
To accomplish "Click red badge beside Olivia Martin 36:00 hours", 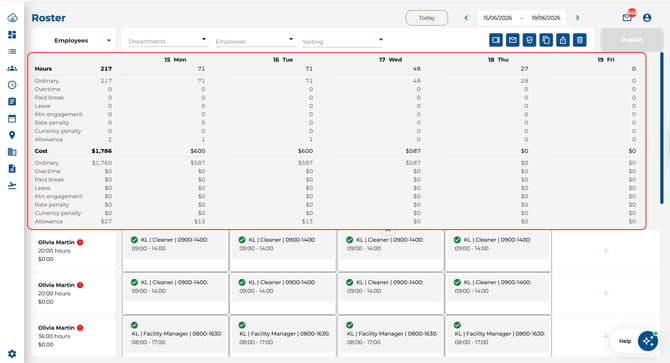I will tap(80, 328).
